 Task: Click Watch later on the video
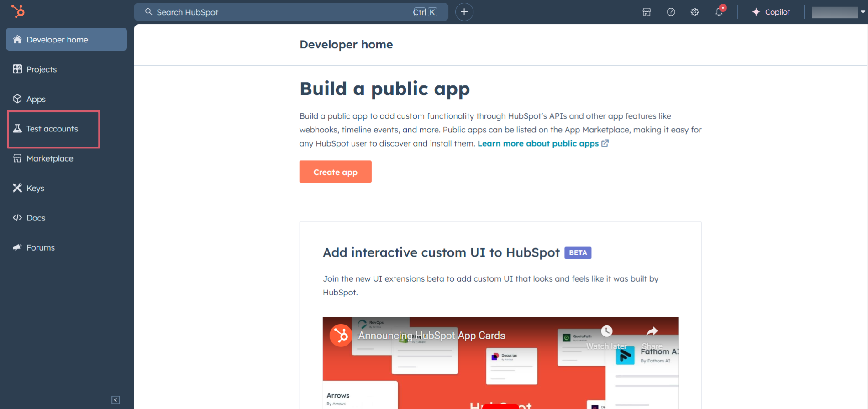pyautogui.click(x=606, y=338)
